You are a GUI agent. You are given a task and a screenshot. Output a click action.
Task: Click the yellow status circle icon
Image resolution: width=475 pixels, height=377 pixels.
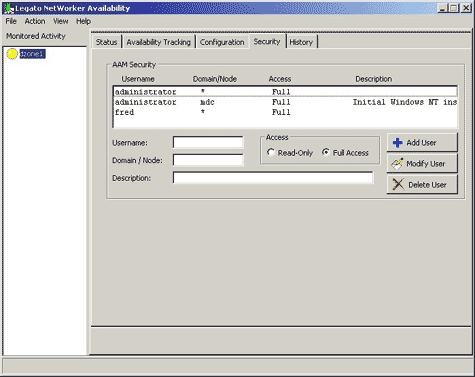tap(12, 54)
